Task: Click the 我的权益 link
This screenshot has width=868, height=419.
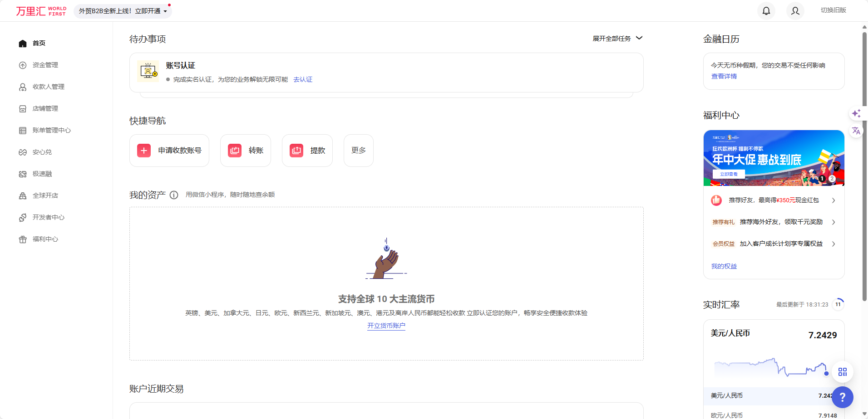Action: [724, 266]
